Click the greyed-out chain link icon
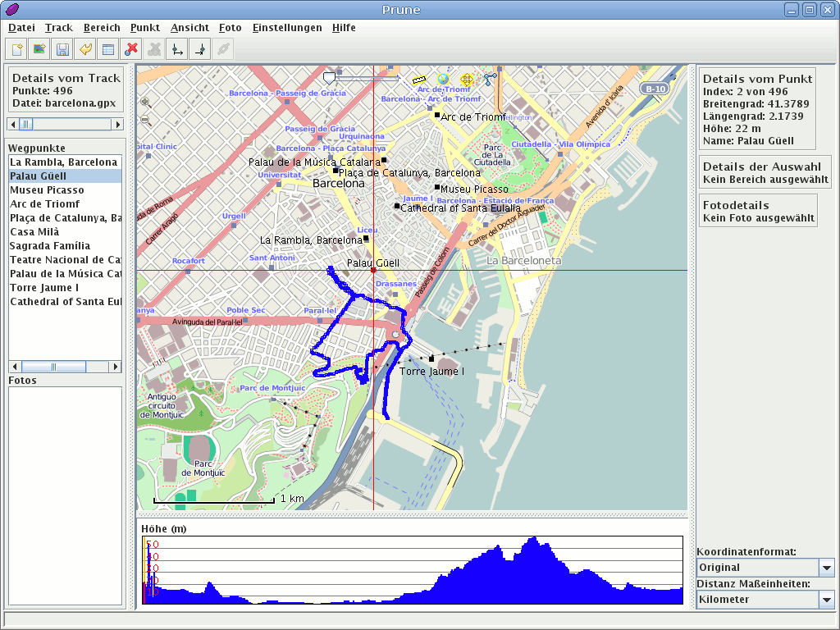The width and height of the screenshot is (840, 630). (223, 50)
